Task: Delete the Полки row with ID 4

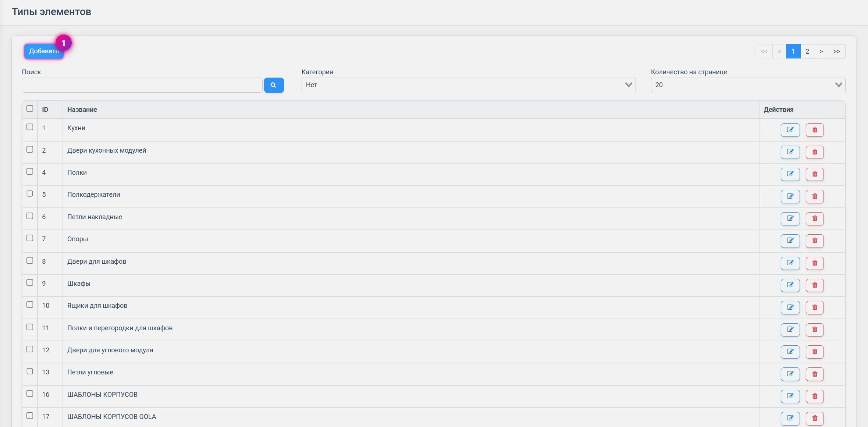Action: [x=814, y=174]
